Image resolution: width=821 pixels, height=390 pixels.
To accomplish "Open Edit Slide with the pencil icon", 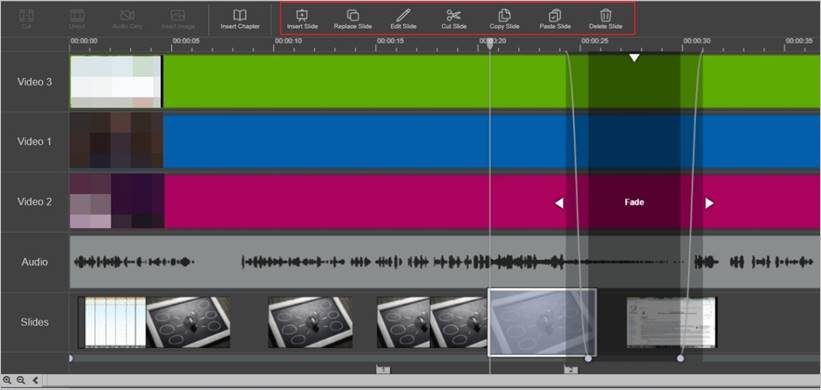I will point(403,15).
